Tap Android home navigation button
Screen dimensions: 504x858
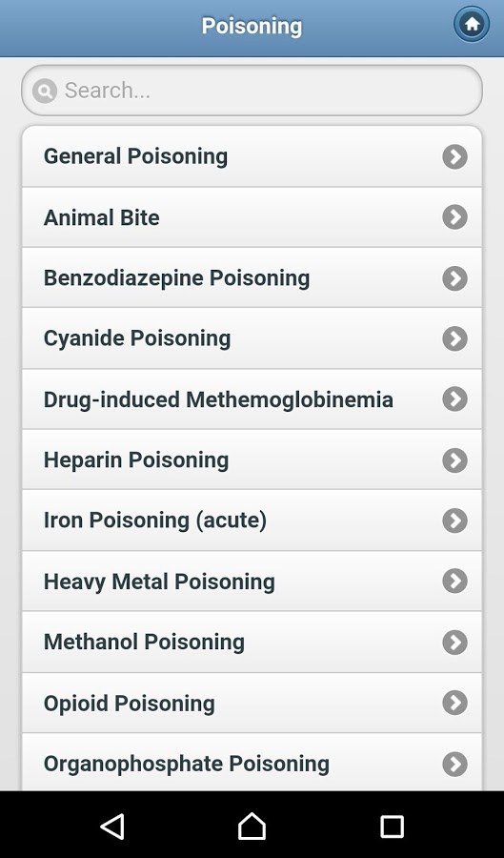click(252, 826)
